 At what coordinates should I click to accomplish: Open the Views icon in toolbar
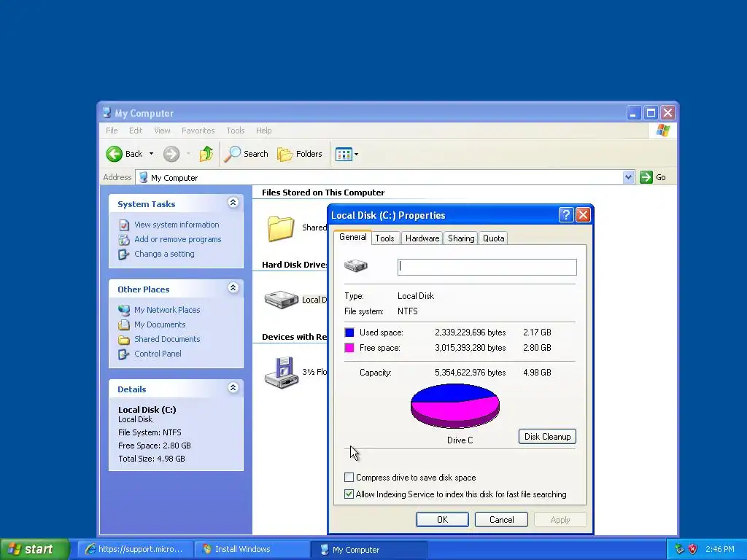(344, 154)
